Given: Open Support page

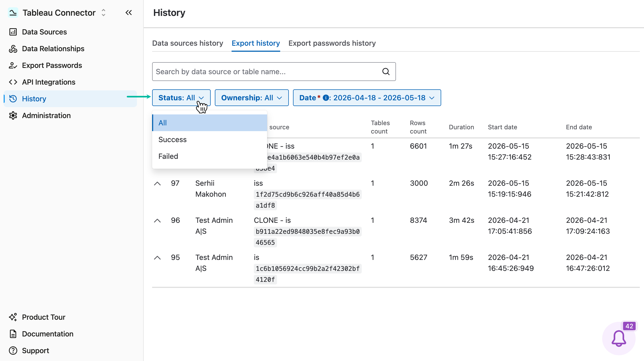Looking at the screenshot, I should (36, 351).
